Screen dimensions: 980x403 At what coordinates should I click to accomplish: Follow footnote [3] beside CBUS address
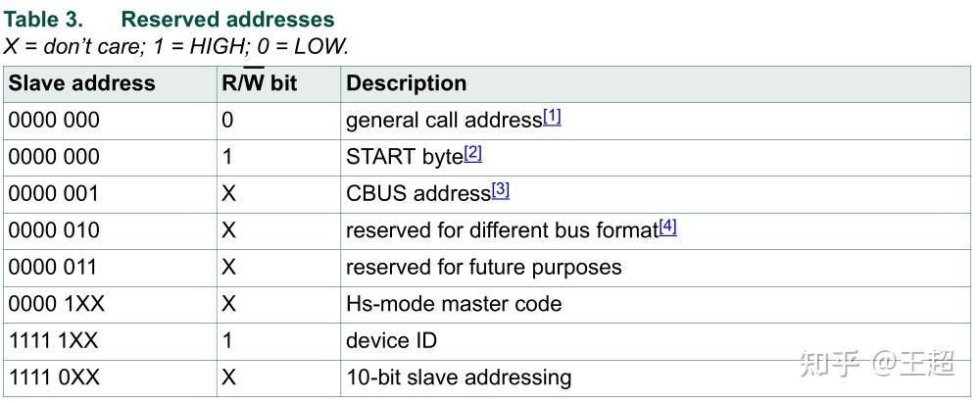(x=500, y=190)
